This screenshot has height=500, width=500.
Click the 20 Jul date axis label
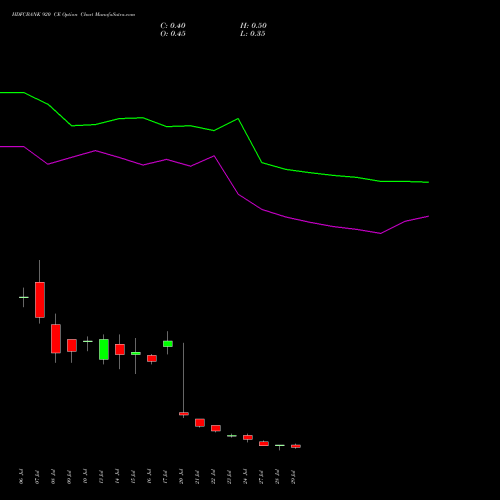tap(181, 476)
